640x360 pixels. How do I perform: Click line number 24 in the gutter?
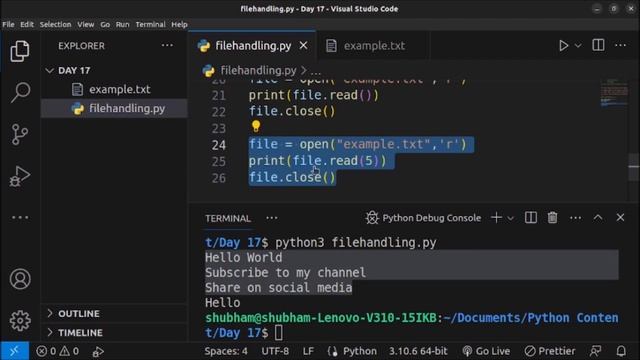click(x=219, y=145)
